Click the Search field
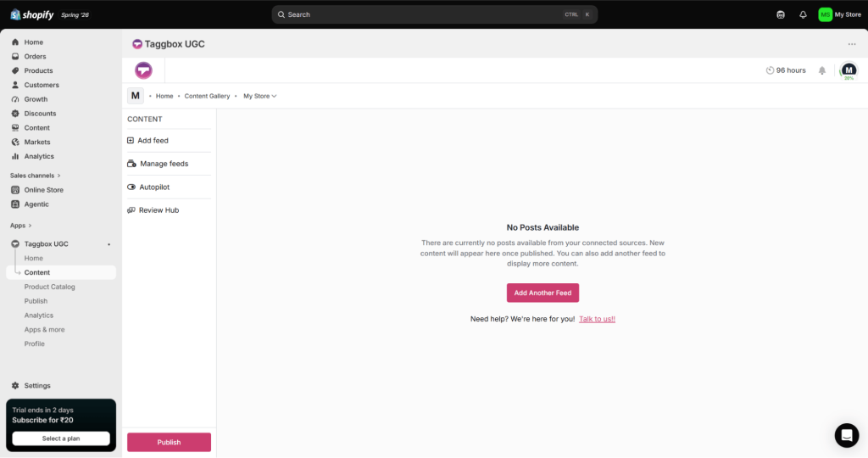The height and width of the screenshot is (458, 868). click(435, 15)
